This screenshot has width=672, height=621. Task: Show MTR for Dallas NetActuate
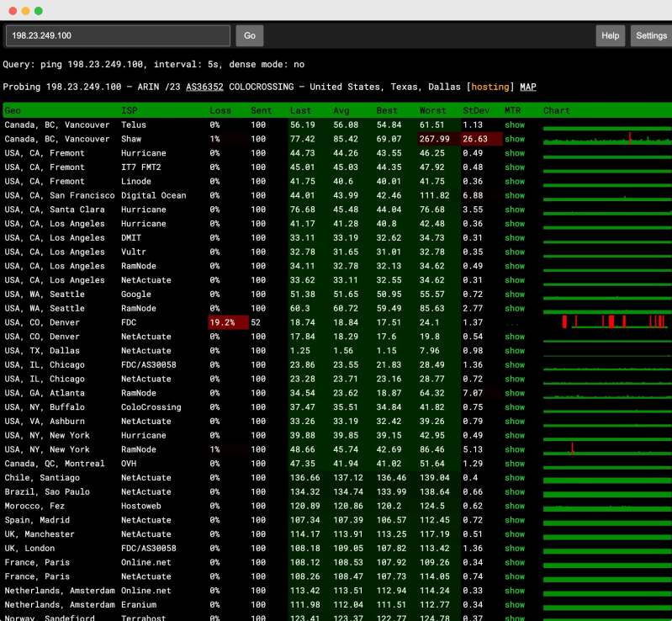[514, 351]
